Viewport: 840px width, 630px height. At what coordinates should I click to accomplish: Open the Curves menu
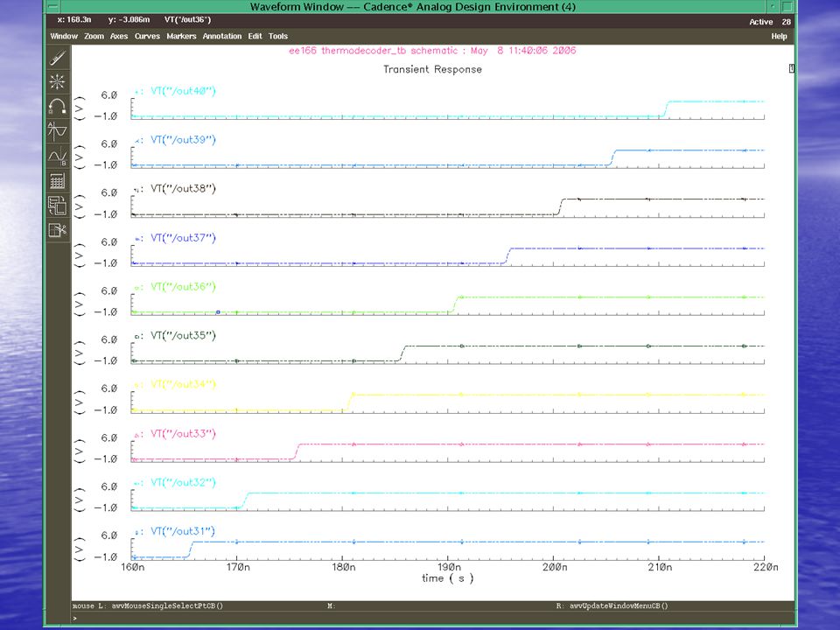coord(147,36)
